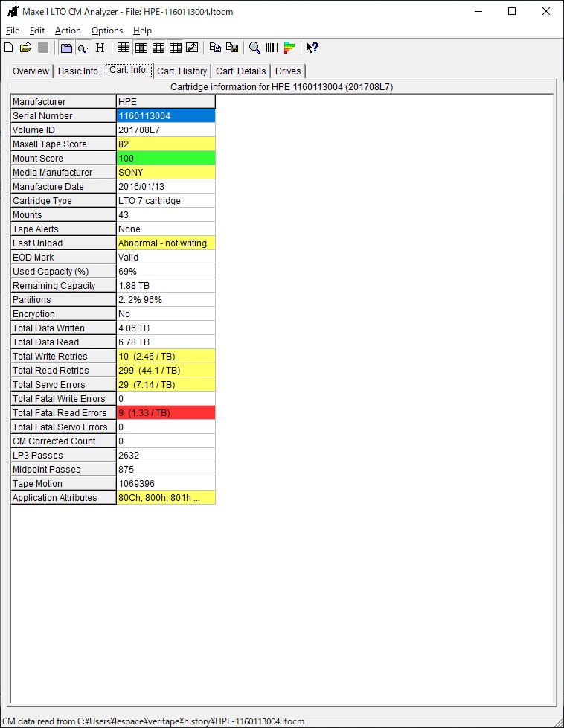
Task: Click the status bar CM data path
Action: (154, 721)
